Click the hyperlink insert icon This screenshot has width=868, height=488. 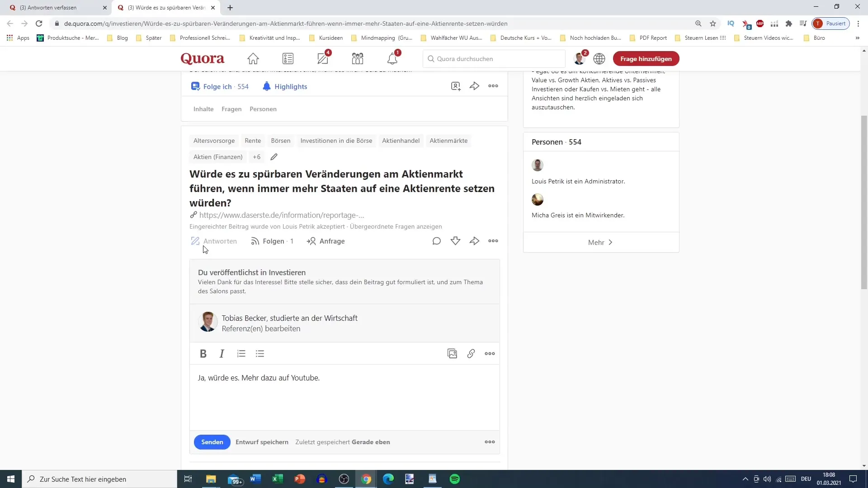point(472,353)
